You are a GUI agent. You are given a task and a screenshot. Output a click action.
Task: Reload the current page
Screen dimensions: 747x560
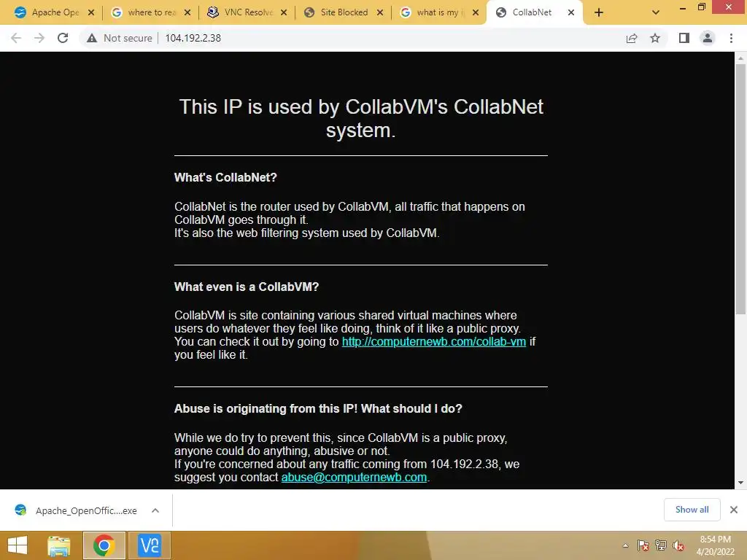(63, 38)
